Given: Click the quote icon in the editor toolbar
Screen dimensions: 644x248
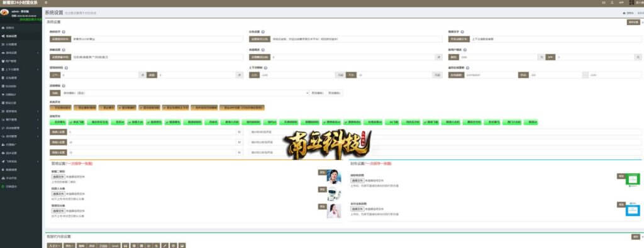Looking at the screenshot, I should point(125,245).
